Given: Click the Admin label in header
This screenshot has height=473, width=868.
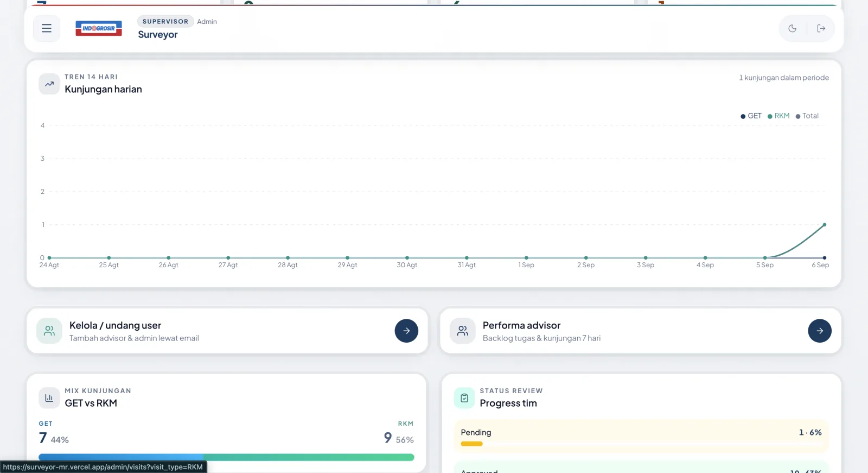Looking at the screenshot, I should (x=207, y=22).
